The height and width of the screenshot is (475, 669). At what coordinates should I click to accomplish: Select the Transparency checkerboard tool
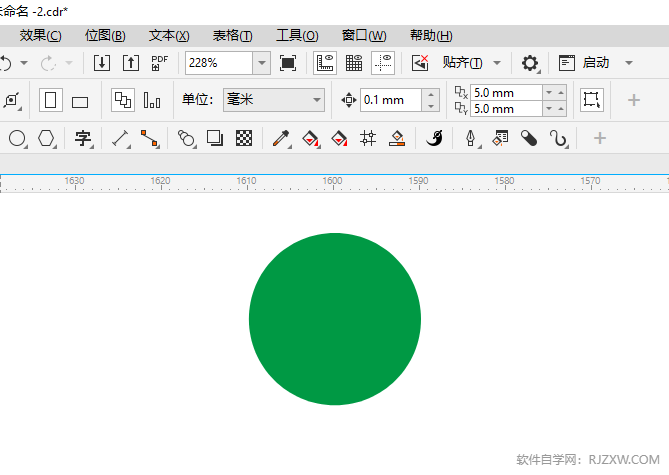click(x=244, y=139)
